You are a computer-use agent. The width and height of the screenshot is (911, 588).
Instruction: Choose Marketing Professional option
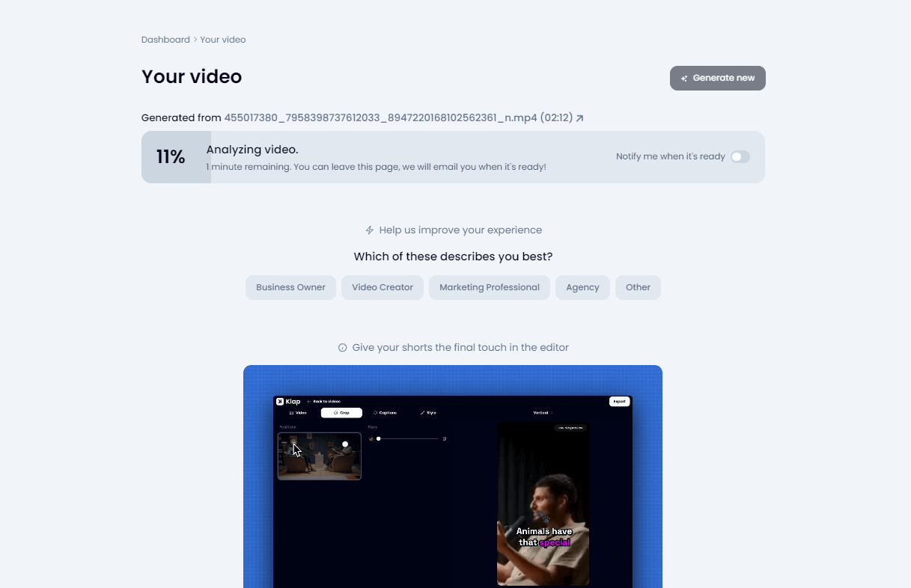point(490,287)
